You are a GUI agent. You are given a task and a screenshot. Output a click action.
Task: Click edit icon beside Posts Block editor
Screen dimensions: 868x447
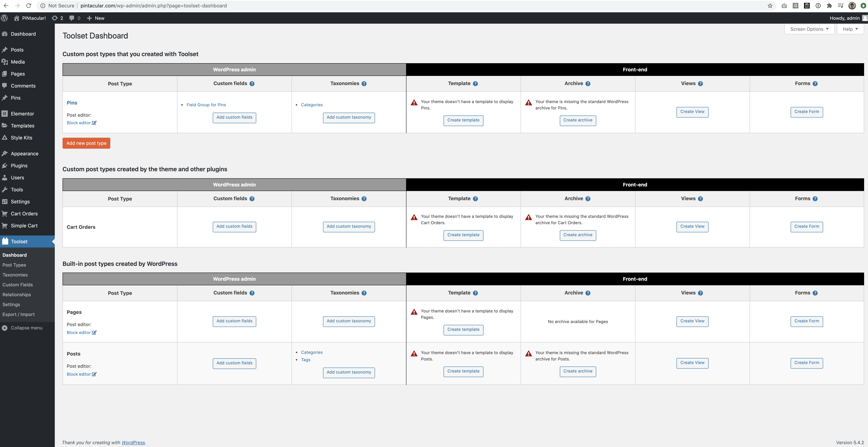click(x=94, y=374)
